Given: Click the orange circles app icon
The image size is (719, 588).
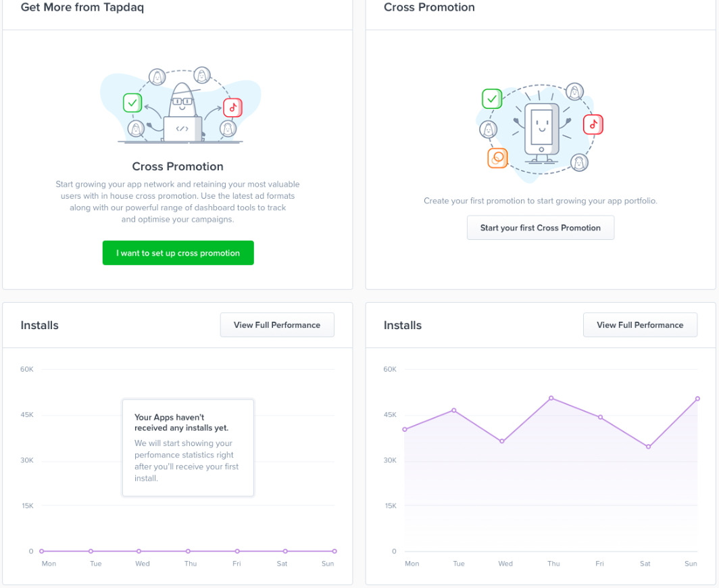Looking at the screenshot, I should pyautogui.click(x=497, y=158).
